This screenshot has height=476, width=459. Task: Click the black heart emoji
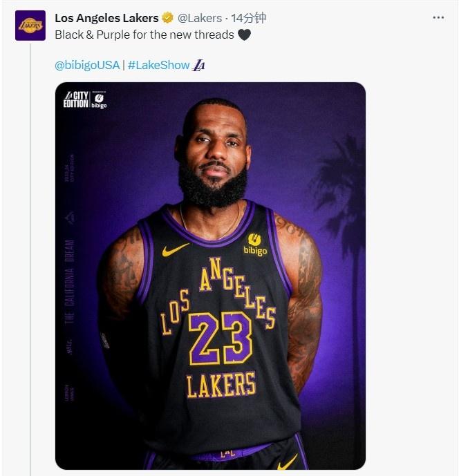point(244,35)
